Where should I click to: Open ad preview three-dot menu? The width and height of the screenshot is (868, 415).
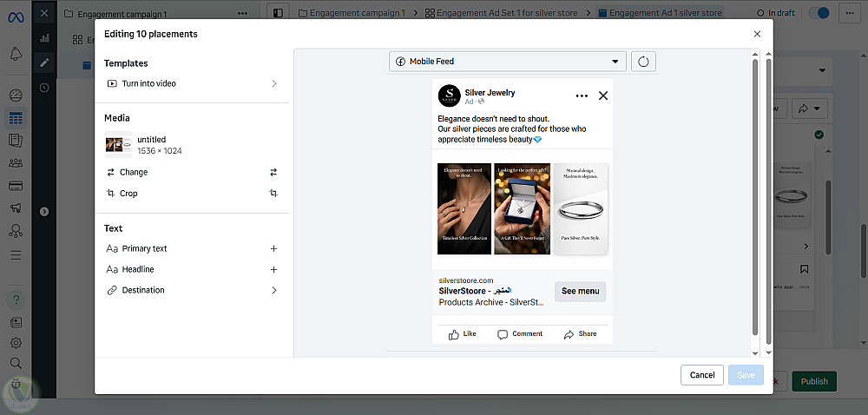coord(582,96)
